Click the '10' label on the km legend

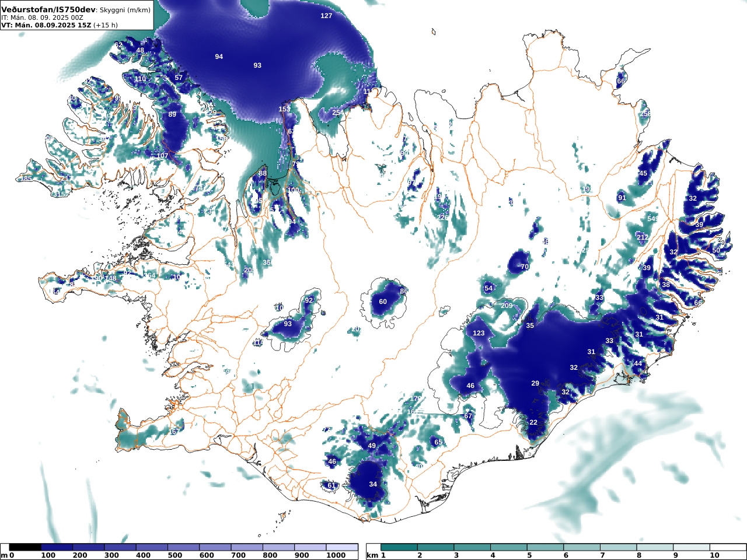(x=715, y=555)
